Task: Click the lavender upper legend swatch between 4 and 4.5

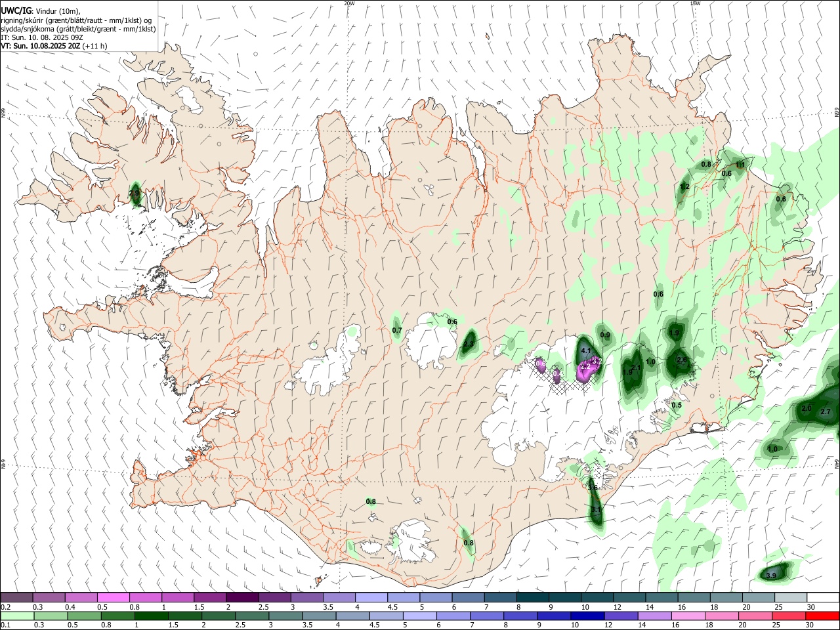Action: point(371,597)
